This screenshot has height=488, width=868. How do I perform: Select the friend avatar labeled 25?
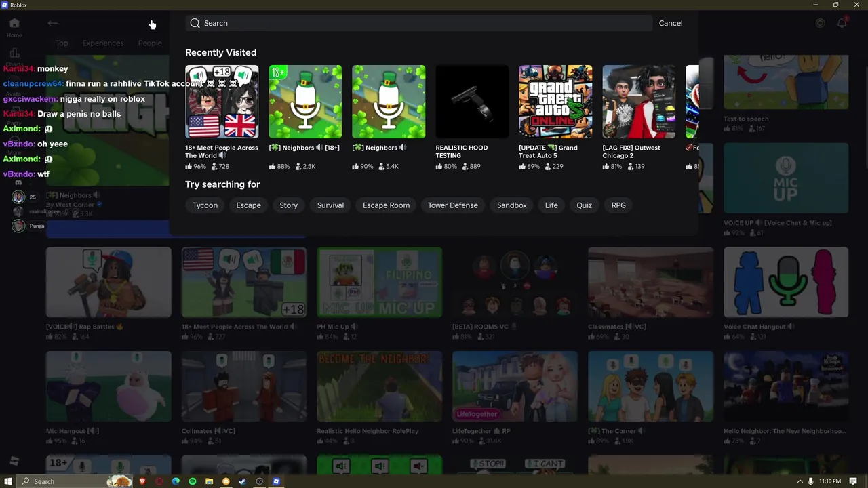point(18,197)
